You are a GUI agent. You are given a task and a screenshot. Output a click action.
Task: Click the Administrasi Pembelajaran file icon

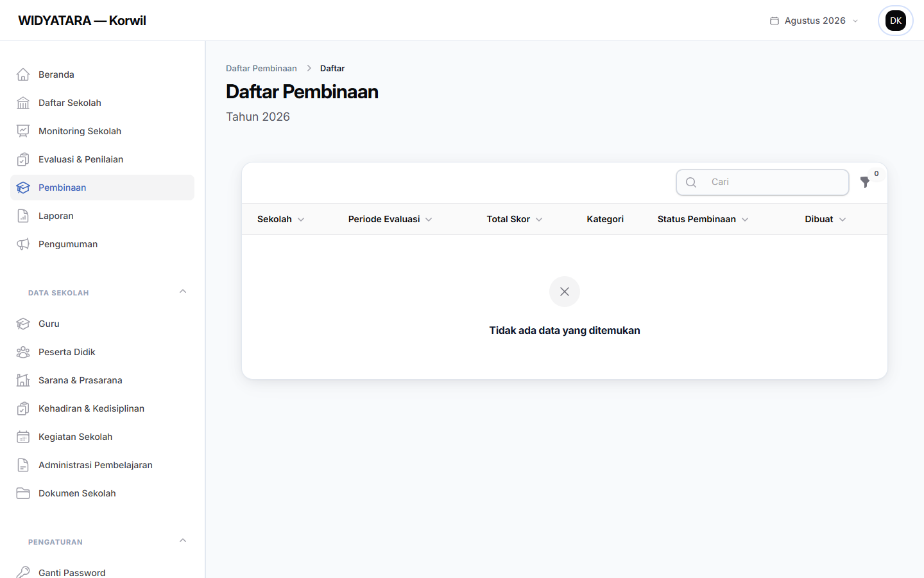[x=23, y=465]
